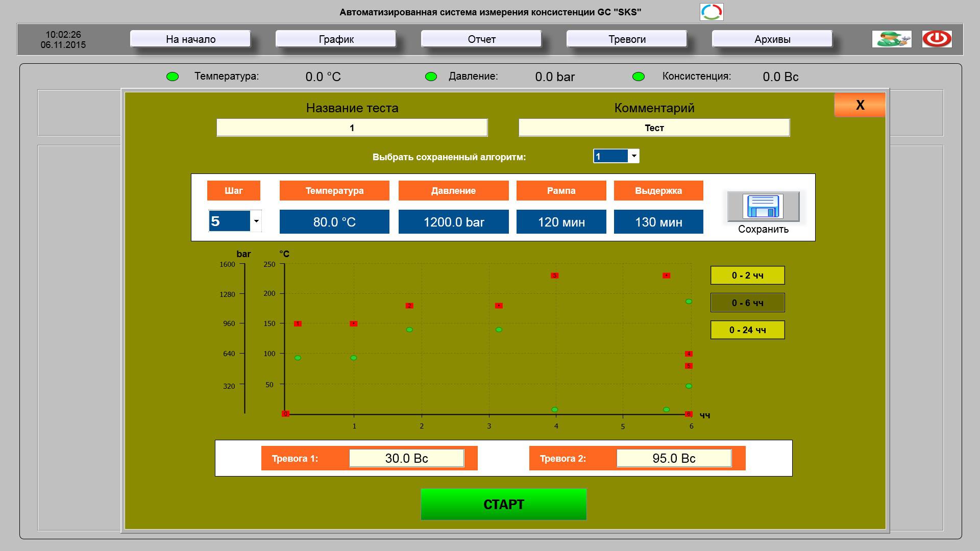
Task: Open the user login icon
Action: 891,39
